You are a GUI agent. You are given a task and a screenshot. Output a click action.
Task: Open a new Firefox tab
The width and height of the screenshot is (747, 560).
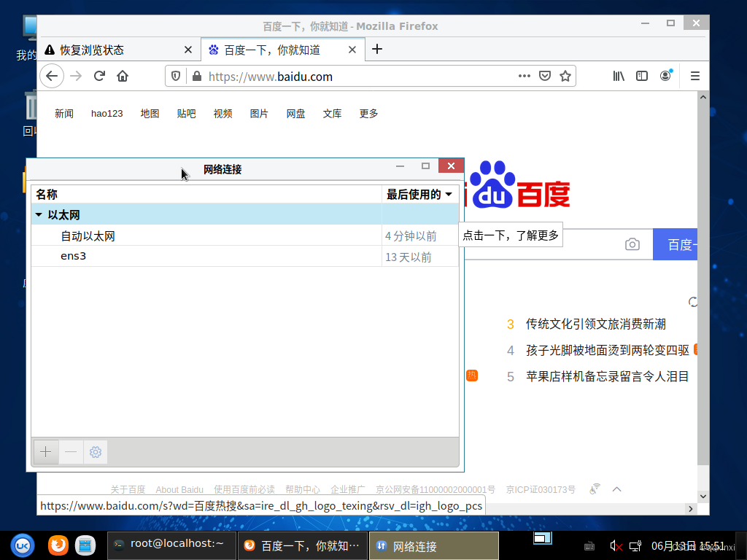(x=377, y=49)
